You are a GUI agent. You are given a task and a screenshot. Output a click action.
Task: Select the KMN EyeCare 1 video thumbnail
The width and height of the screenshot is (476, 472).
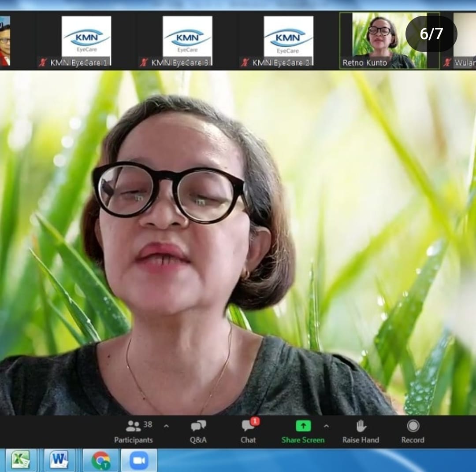[x=86, y=37]
